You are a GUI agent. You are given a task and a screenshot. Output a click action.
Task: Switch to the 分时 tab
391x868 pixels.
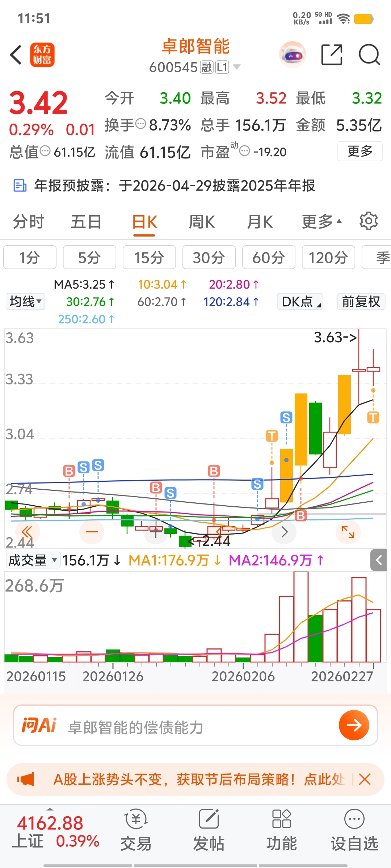(x=29, y=221)
